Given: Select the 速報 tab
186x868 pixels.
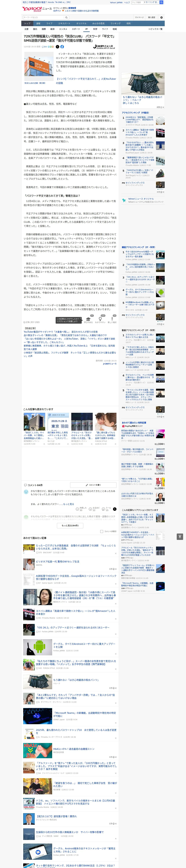Looking at the screenshot, I should click(x=38, y=24).
